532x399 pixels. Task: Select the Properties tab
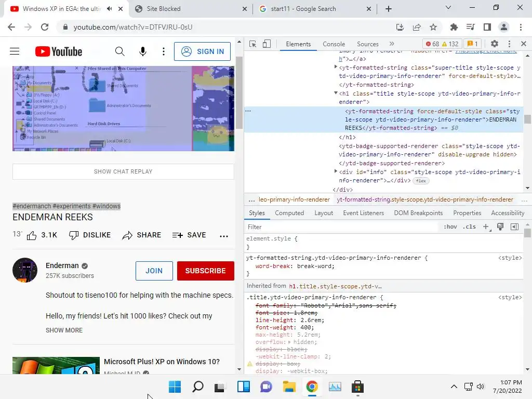(x=467, y=213)
